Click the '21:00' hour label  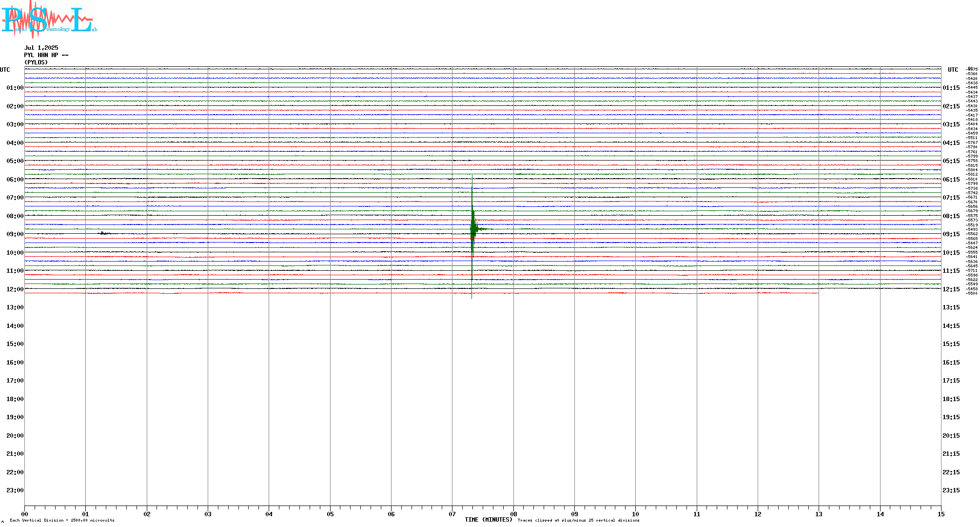(15, 454)
